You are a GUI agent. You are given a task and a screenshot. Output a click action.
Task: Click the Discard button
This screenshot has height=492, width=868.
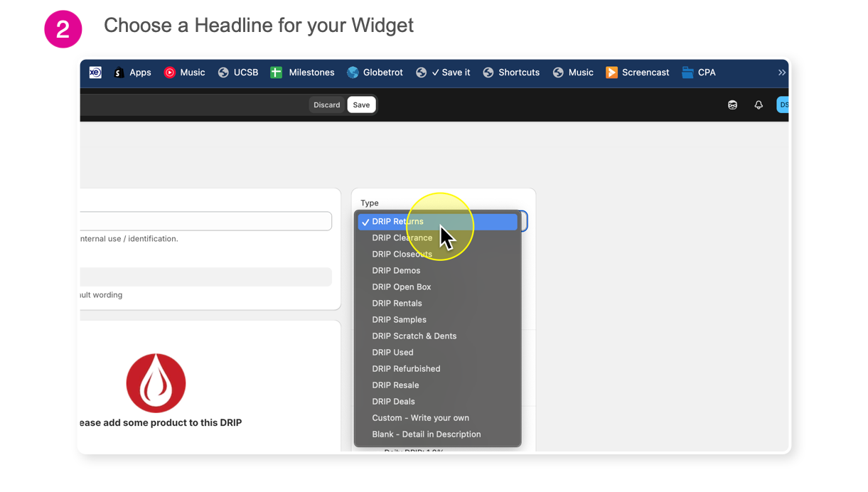pos(327,105)
